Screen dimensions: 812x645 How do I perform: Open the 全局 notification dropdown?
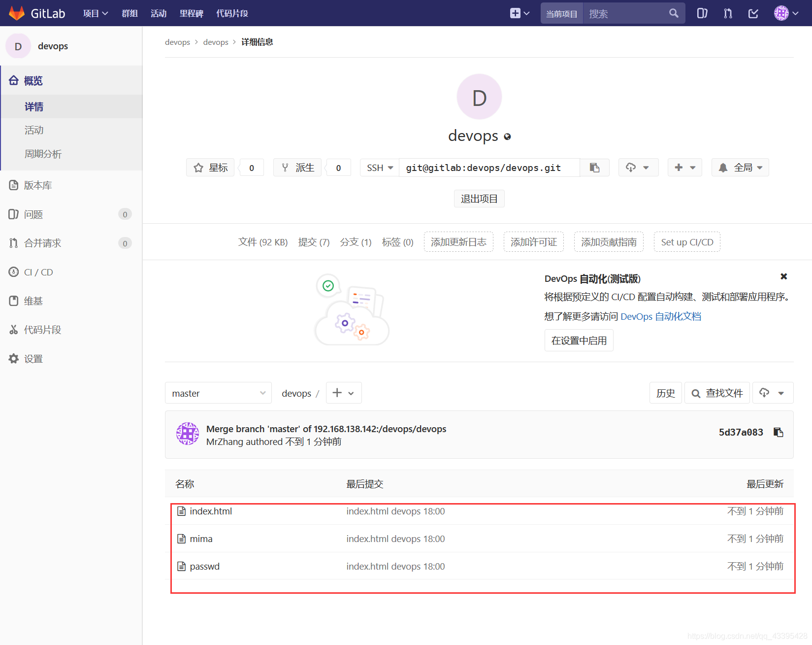[740, 168]
